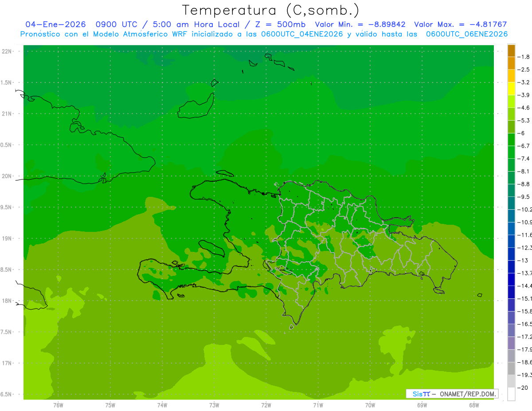Viewport: 532px width, 411px height.
Task: Click the "0600UTC_06ENE2026" valid-until time
Action: (467, 34)
